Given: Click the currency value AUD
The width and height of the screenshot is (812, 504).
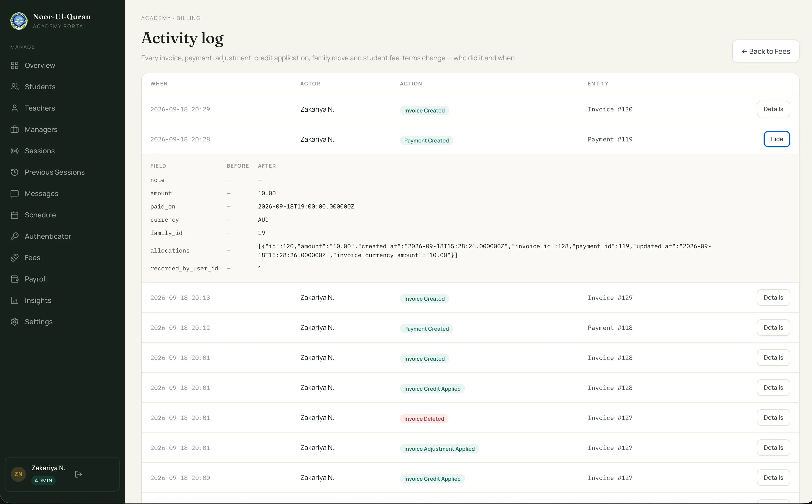Looking at the screenshot, I should (x=263, y=220).
